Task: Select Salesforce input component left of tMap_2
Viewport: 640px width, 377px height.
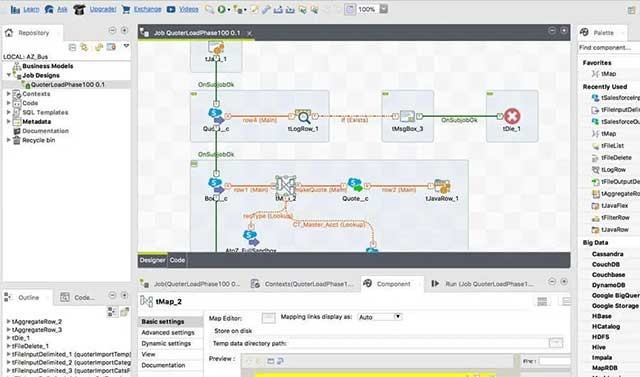Action: tap(216, 186)
